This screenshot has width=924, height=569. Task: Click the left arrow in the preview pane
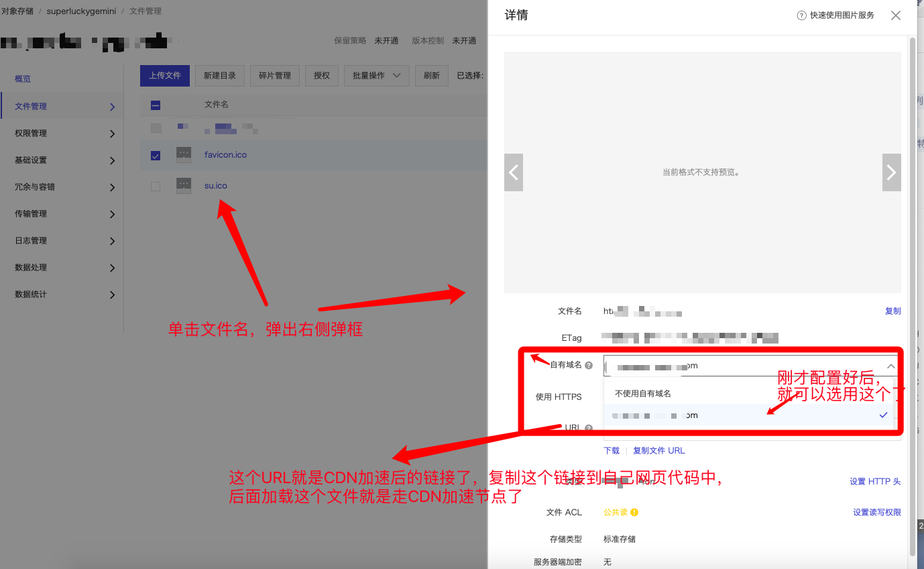[x=514, y=172]
